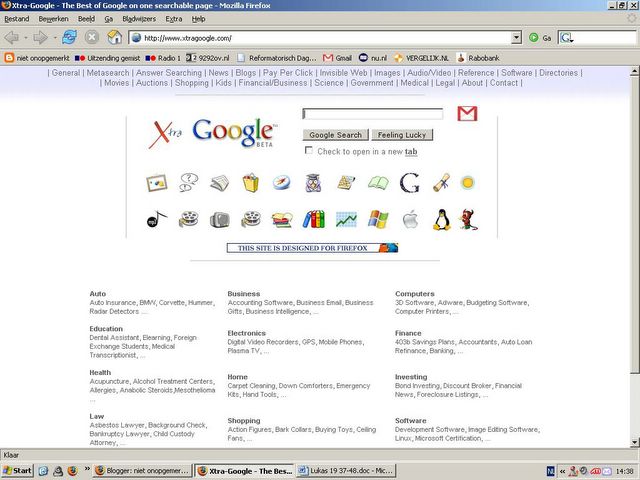Click the green stock chart icon
Image resolution: width=640 pixels, height=480 pixels.
(x=346, y=220)
